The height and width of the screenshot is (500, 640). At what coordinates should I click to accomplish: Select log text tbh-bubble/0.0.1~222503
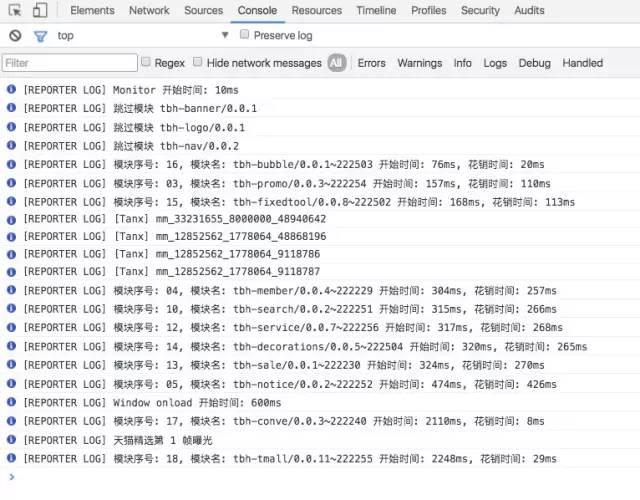tap(302, 164)
